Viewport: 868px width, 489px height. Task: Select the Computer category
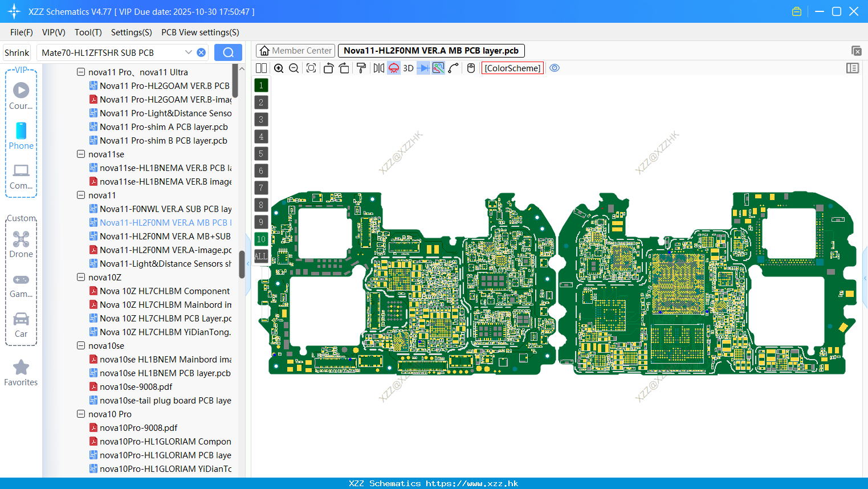click(21, 176)
